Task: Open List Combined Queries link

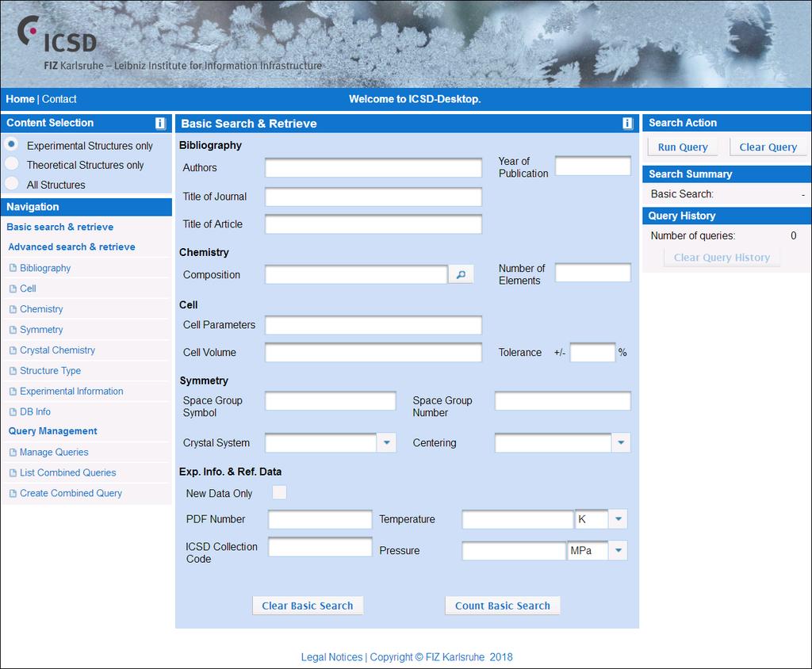Action: (x=68, y=472)
